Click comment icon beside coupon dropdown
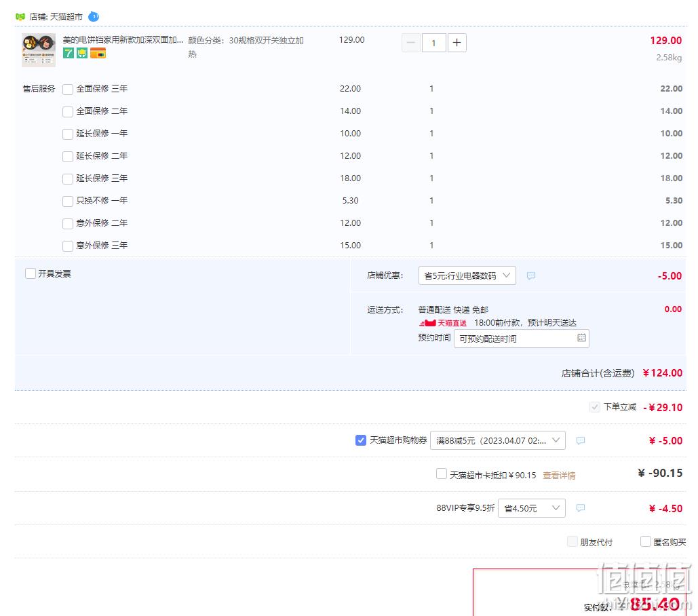Image resolution: width=698 pixels, height=616 pixels. [x=581, y=441]
